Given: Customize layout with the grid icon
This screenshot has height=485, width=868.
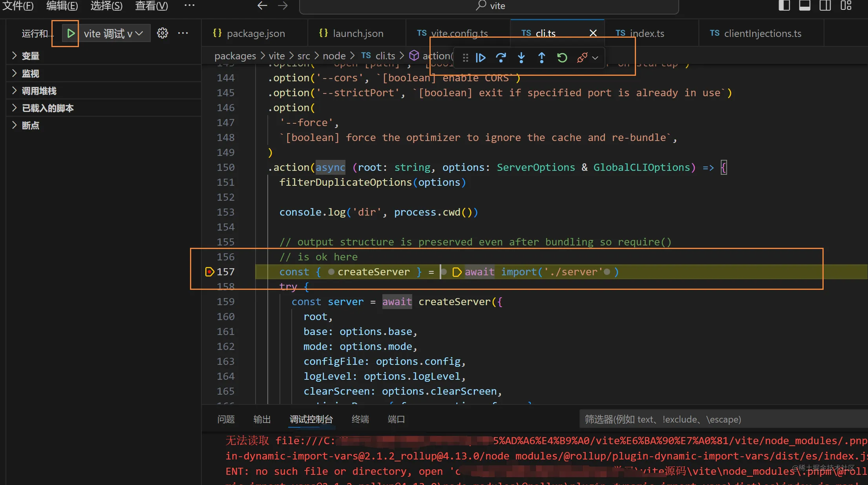Looking at the screenshot, I should [x=846, y=5].
